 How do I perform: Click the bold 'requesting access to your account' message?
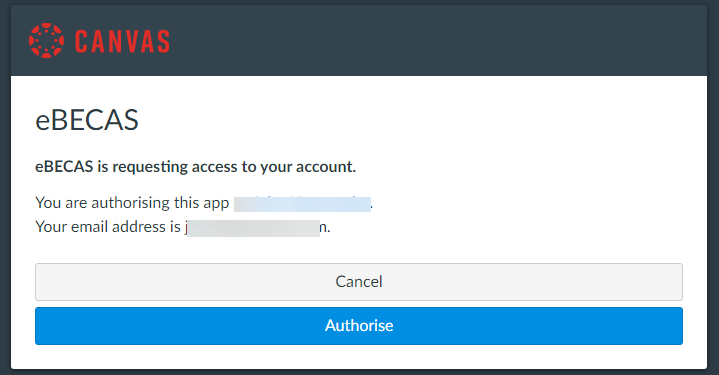click(x=195, y=167)
